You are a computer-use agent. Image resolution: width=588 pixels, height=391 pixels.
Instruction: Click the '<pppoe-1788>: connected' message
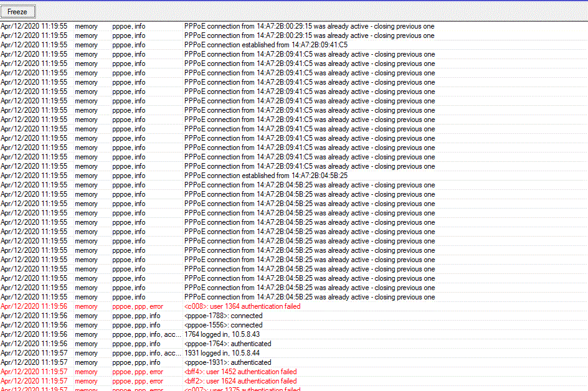coord(223,316)
